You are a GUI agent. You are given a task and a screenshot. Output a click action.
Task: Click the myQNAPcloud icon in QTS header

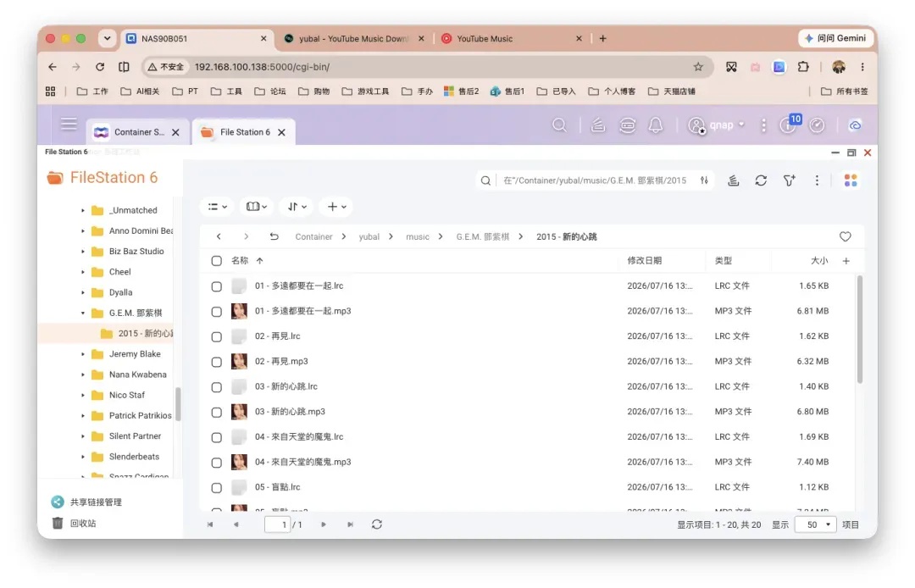855,125
